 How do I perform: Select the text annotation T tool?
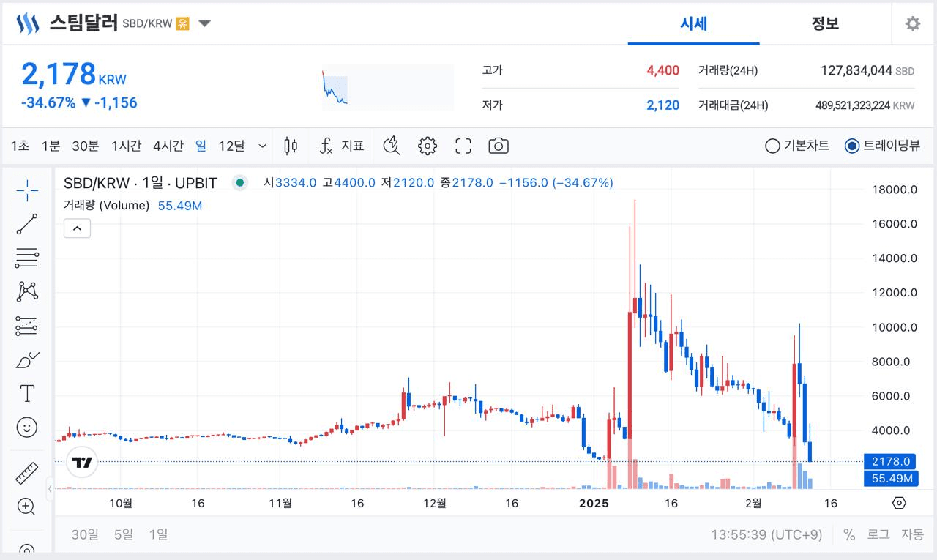point(27,393)
